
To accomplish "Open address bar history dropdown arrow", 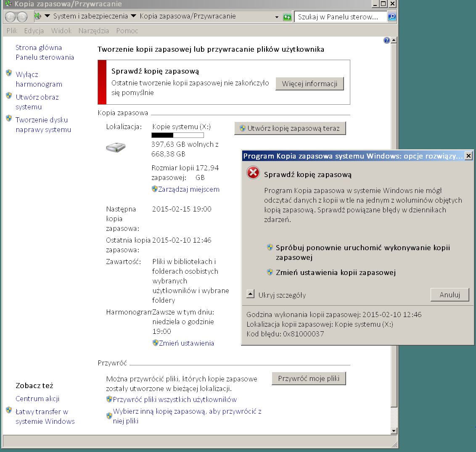I will pos(277,17).
